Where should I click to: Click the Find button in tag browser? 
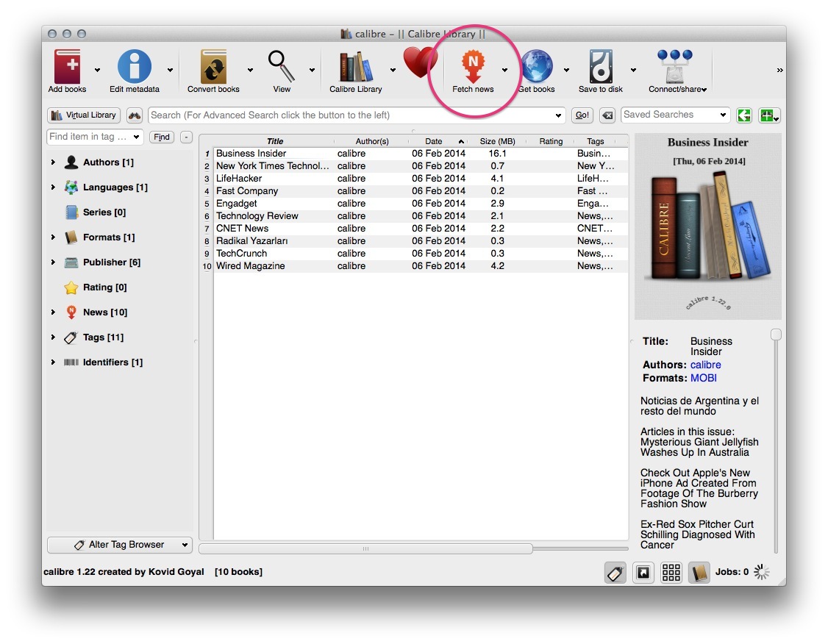pos(162,137)
